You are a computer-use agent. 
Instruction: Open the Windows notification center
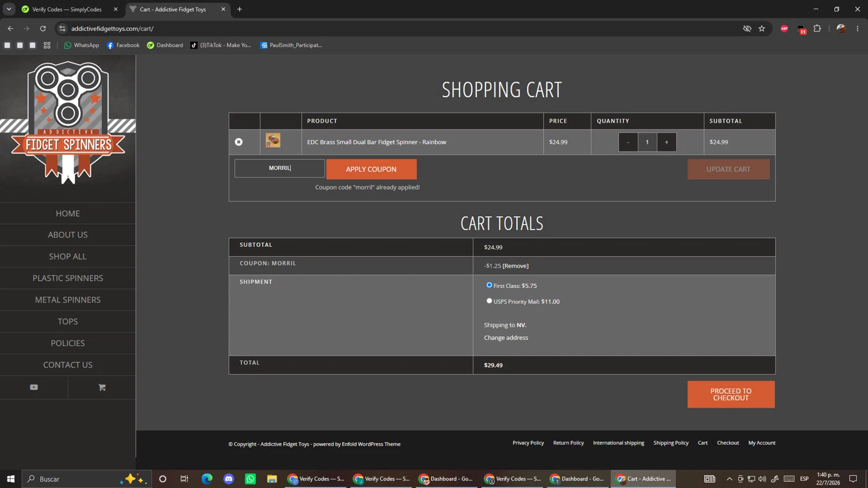[853, 479]
